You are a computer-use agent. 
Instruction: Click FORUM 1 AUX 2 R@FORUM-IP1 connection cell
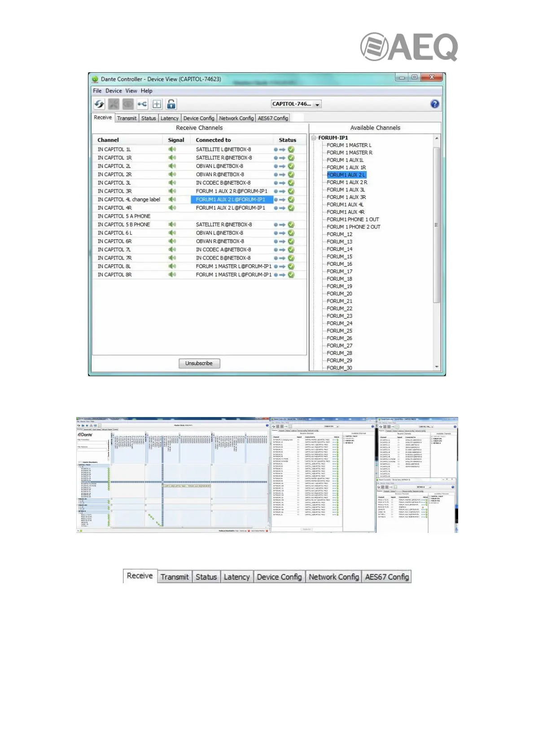tap(232, 191)
